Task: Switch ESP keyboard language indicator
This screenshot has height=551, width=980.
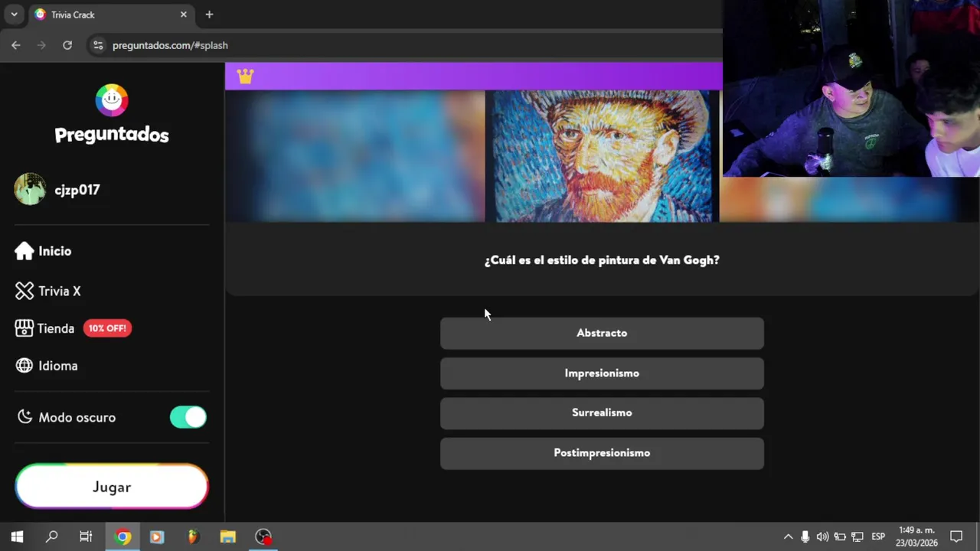Action: tap(878, 536)
